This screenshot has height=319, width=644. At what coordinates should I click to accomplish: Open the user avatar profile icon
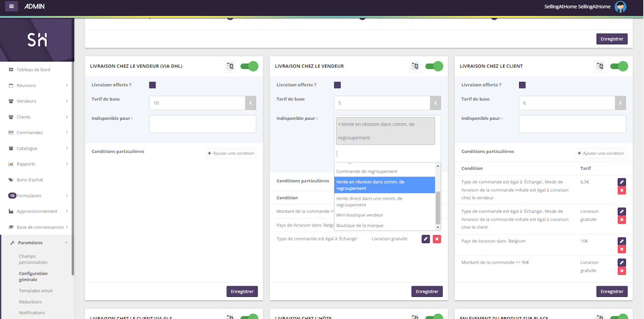click(x=620, y=7)
